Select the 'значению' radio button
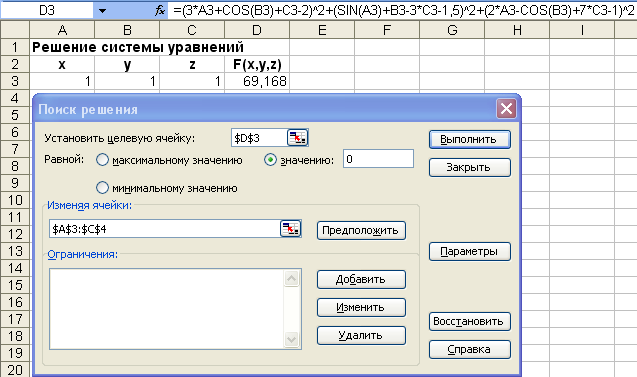 click(270, 160)
